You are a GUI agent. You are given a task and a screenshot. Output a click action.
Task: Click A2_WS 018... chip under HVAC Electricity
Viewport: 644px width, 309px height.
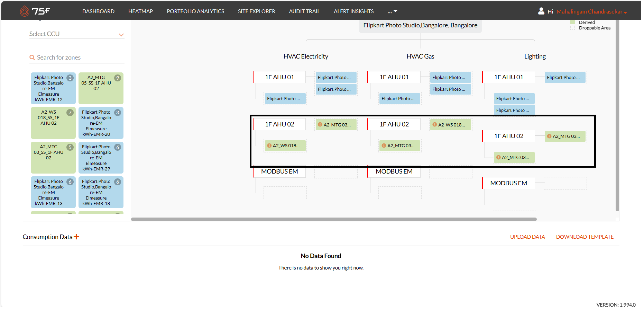(x=285, y=145)
